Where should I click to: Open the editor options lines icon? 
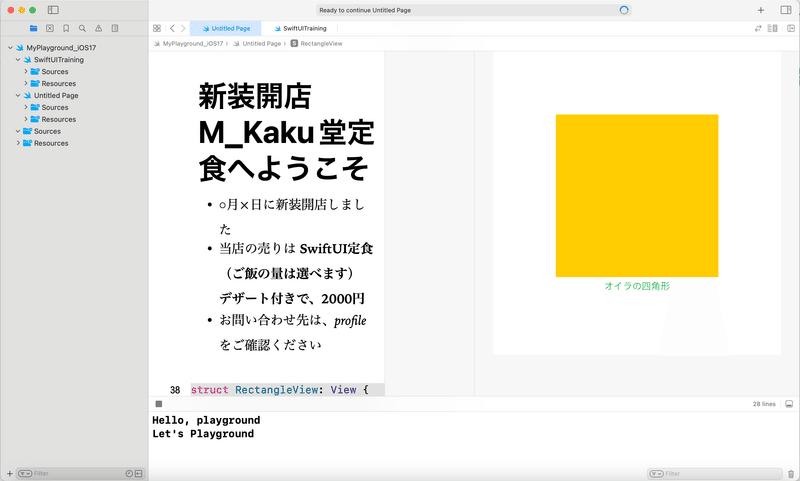tap(773, 29)
